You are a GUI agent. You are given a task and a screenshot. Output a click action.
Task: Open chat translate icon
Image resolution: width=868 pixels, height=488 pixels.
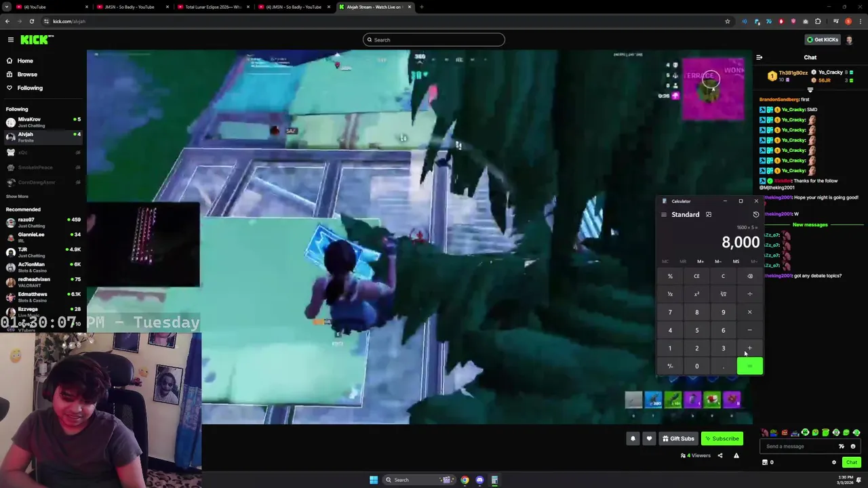click(842, 447)
